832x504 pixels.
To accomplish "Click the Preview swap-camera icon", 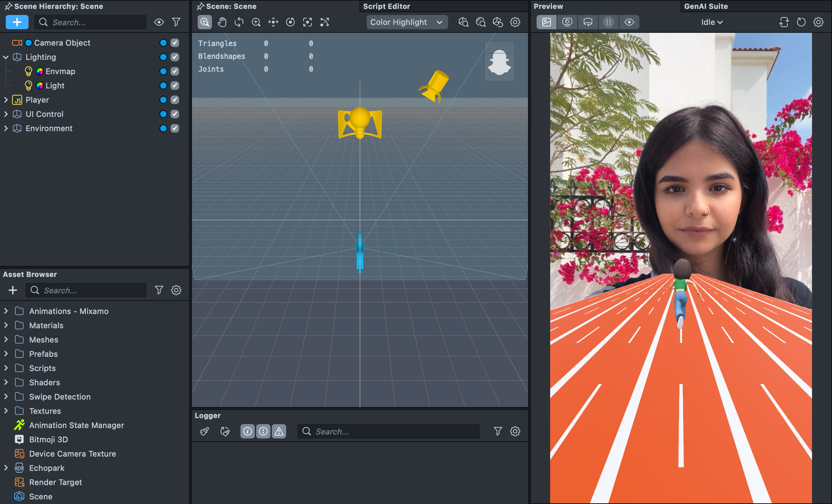I will pos(784,22).
